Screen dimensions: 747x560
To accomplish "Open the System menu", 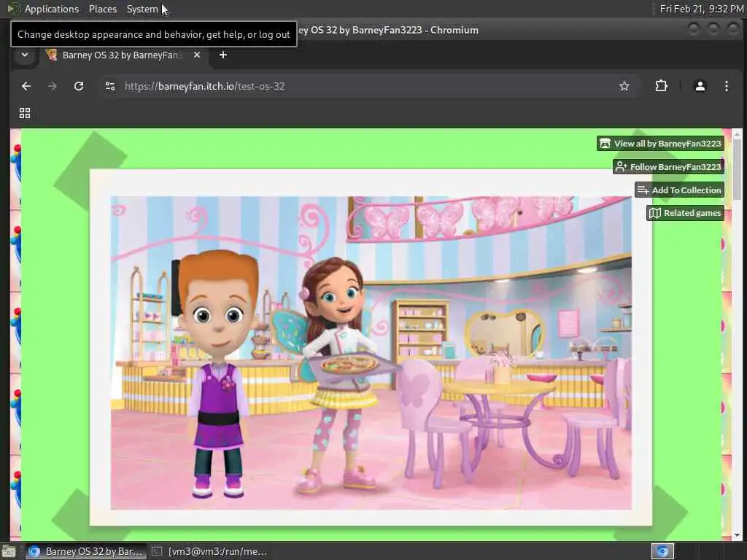I will pyautogui.click(x=142, y=9).
